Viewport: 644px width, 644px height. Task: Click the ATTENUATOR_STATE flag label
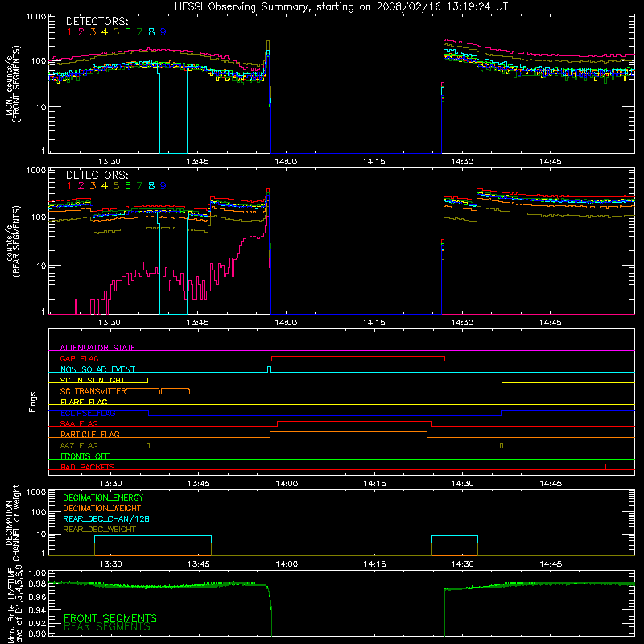97,348
